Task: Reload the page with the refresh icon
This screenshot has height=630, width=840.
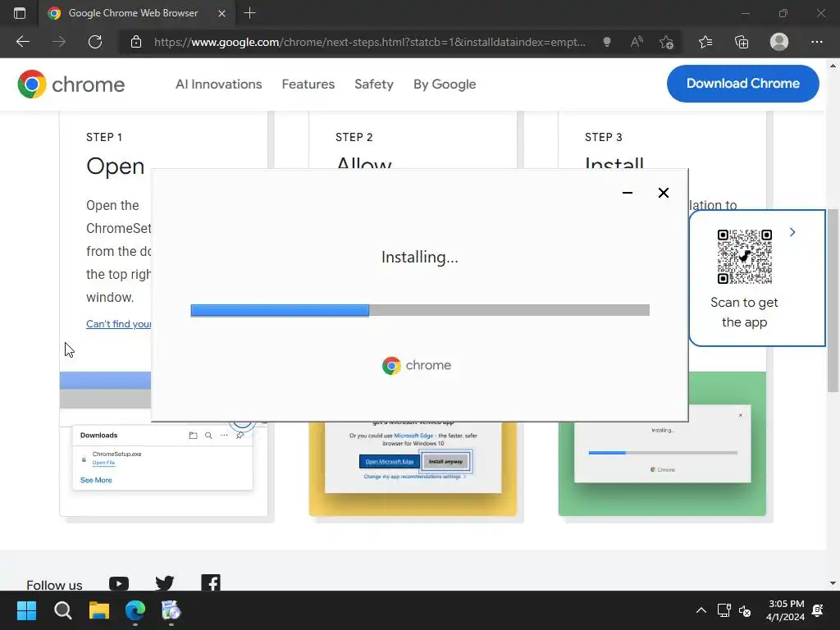Action: 95,42
